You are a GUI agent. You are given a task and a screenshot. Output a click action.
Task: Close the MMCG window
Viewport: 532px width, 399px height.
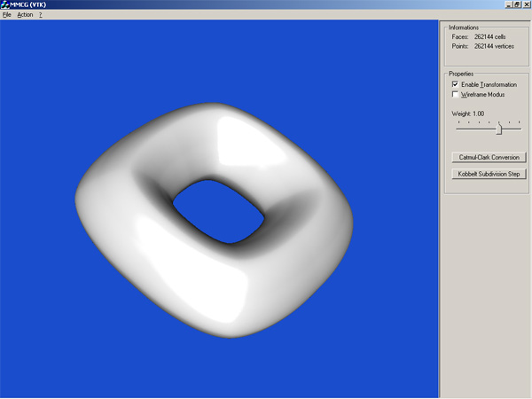pyautogui.click(x=526, y=4)
